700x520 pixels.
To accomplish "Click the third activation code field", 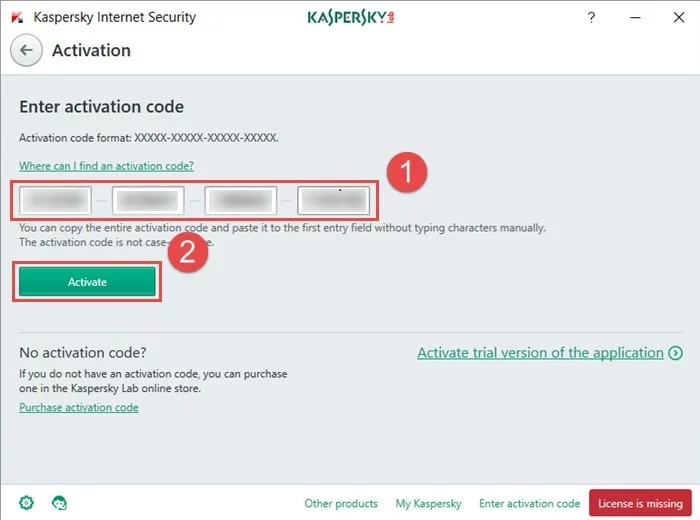I will tap(241, 201).
